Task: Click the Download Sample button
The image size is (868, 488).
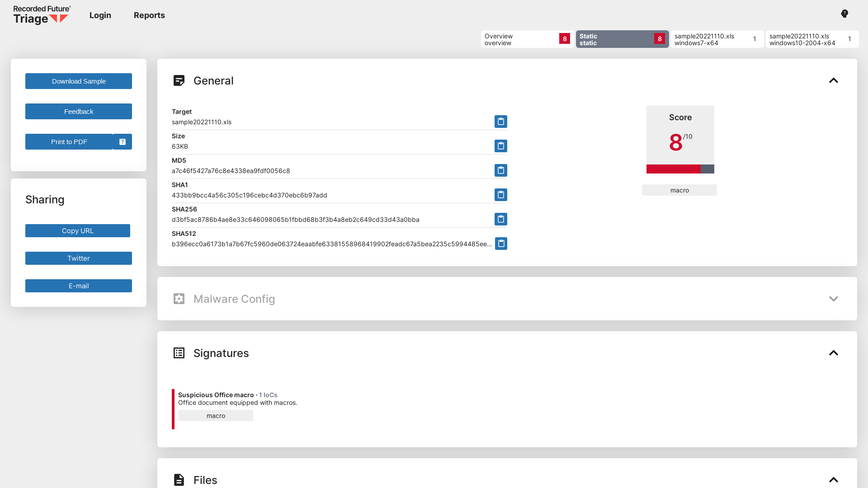Action: point(78,81)
